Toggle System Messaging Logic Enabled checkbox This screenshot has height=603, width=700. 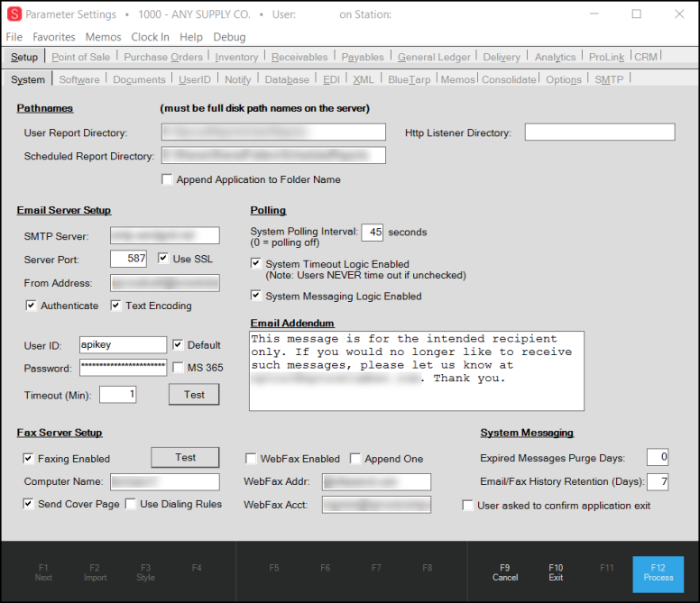pyautogui.click(x=256, y=296)
